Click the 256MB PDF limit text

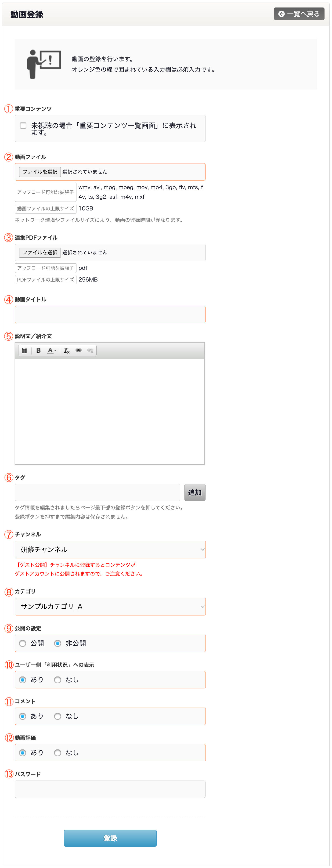click(88, 280)
